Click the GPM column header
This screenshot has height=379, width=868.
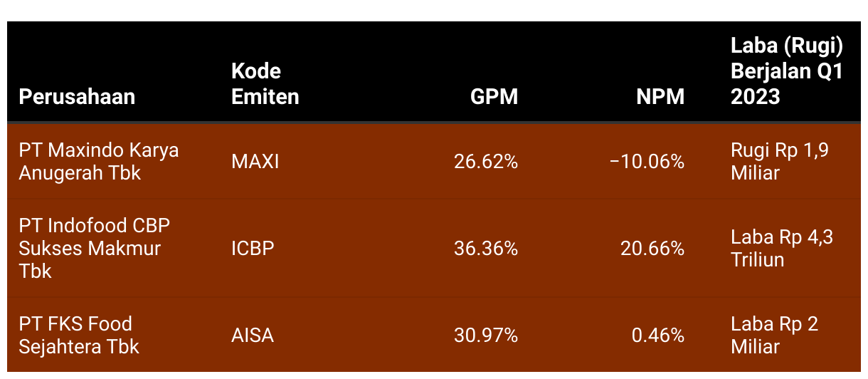pos(494,96)
